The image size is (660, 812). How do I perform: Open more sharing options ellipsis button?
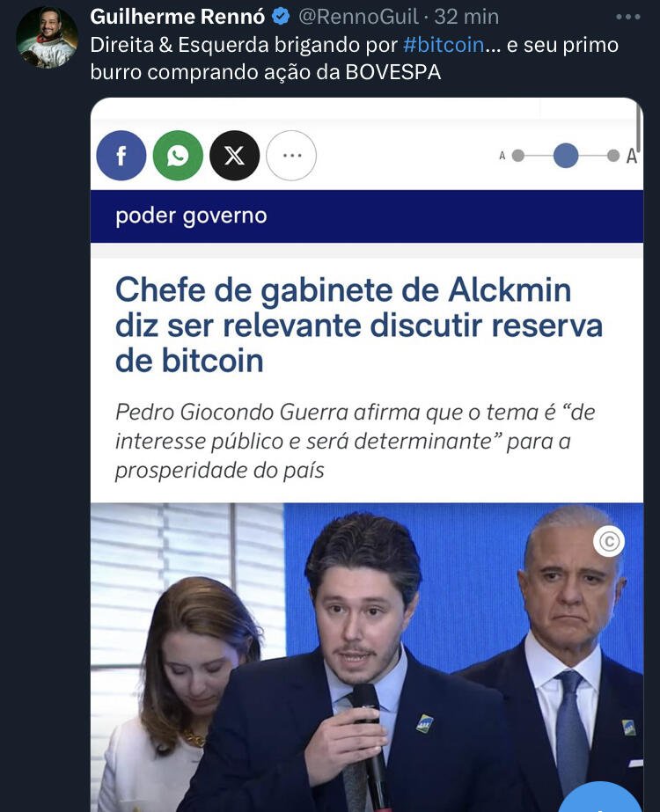click(x=291, y=156)
